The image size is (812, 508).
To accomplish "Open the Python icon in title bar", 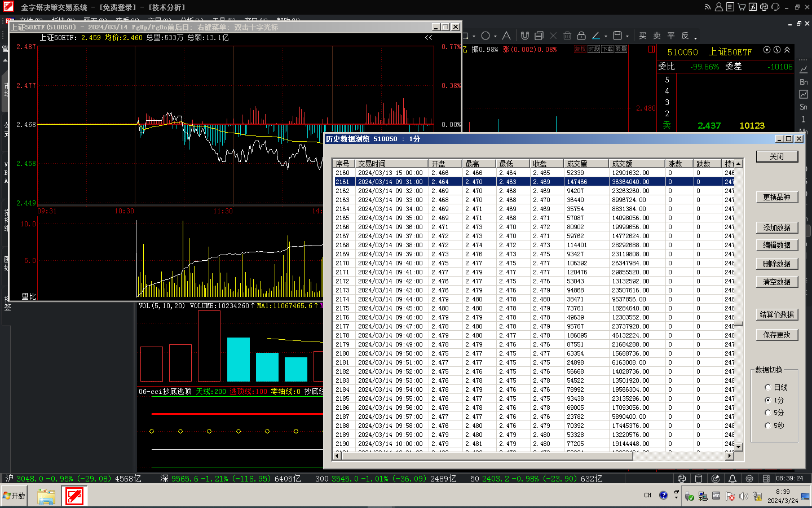I will pyautogui.click(x=764, y=7).
